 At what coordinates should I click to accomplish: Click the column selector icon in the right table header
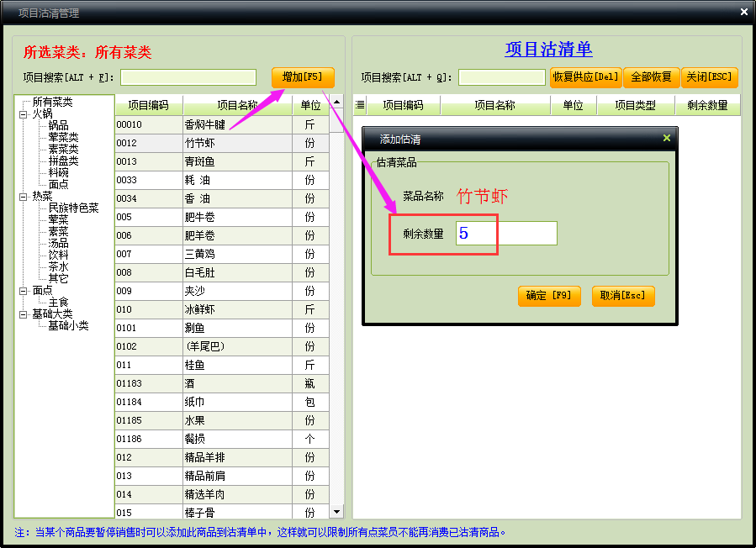click(360, 105)
